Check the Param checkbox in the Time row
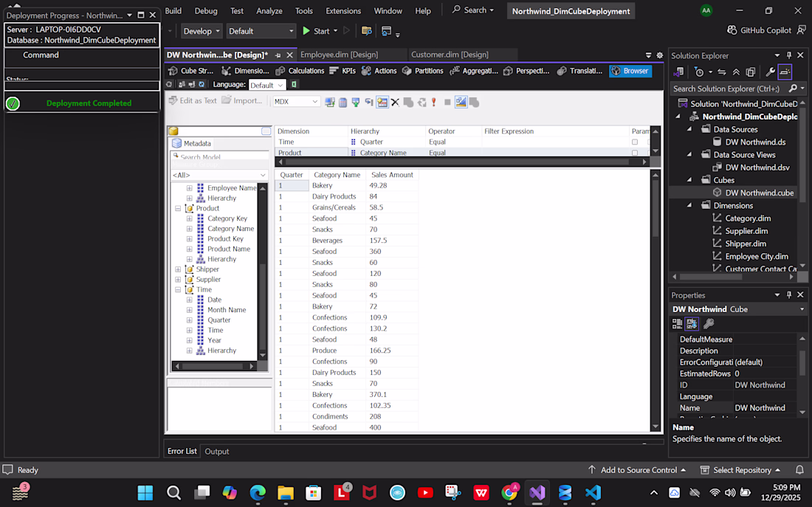The height and width of the screenshot is (507, 812). (635, 142)
